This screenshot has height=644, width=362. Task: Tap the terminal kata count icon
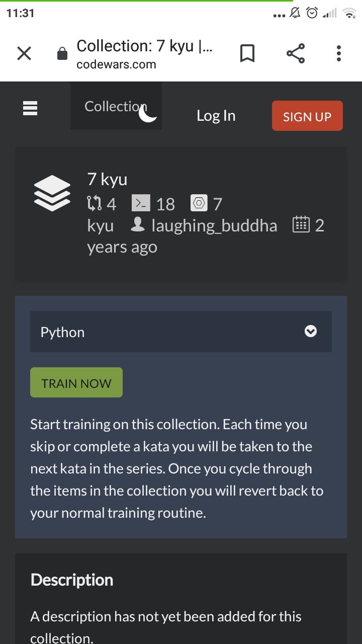[x=141, y=203]
